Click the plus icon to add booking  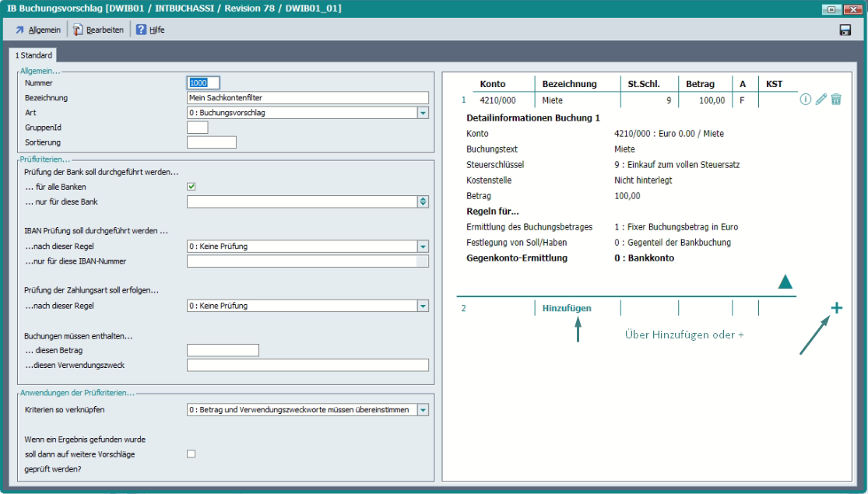[836, 308]
